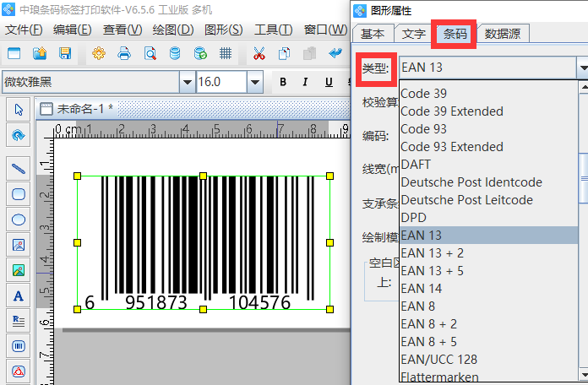The height and width of the screenshot is (385, 588).
Task: Select the rounded rectangle tool
Action: 19,194
